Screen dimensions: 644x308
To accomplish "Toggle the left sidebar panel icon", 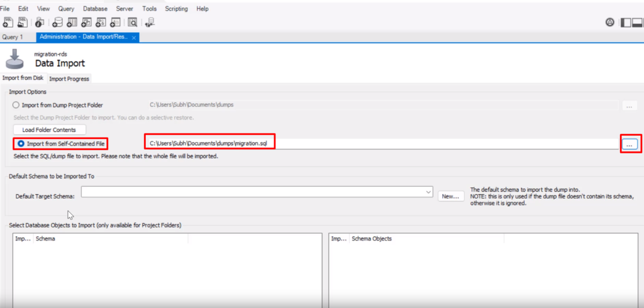I will [x=626, y=22].
